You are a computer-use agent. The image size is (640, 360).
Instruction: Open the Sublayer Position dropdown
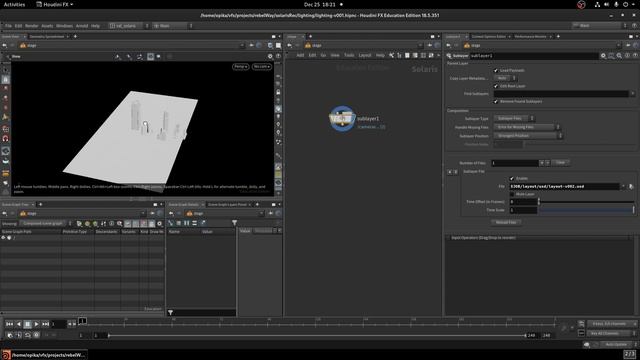[x=528, y=136]
